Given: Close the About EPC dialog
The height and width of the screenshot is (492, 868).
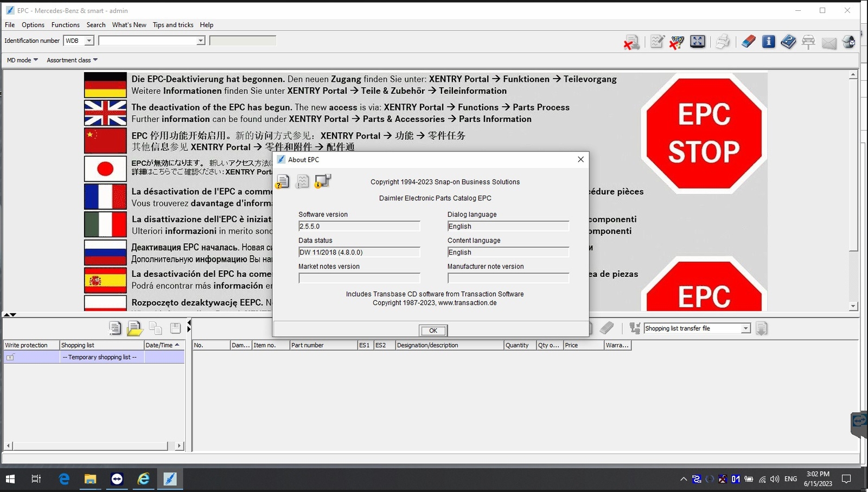Looking at the screenshot, I should [x=580, y=159].
